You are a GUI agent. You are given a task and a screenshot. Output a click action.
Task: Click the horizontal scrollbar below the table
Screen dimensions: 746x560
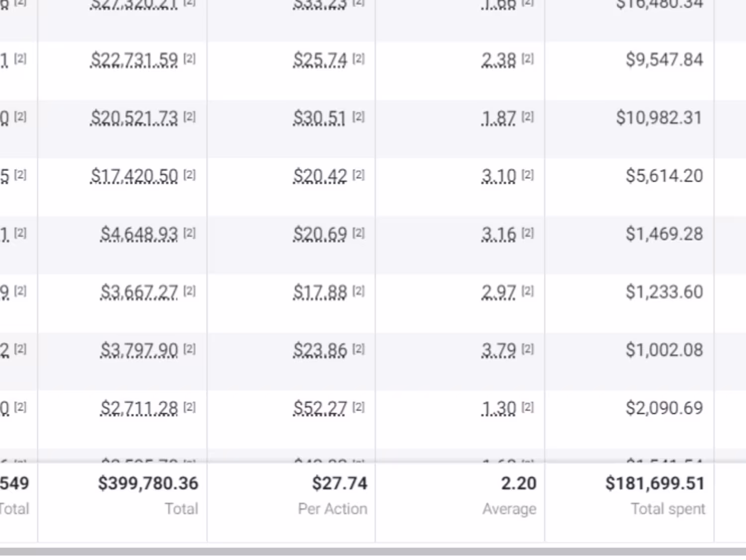373,552
